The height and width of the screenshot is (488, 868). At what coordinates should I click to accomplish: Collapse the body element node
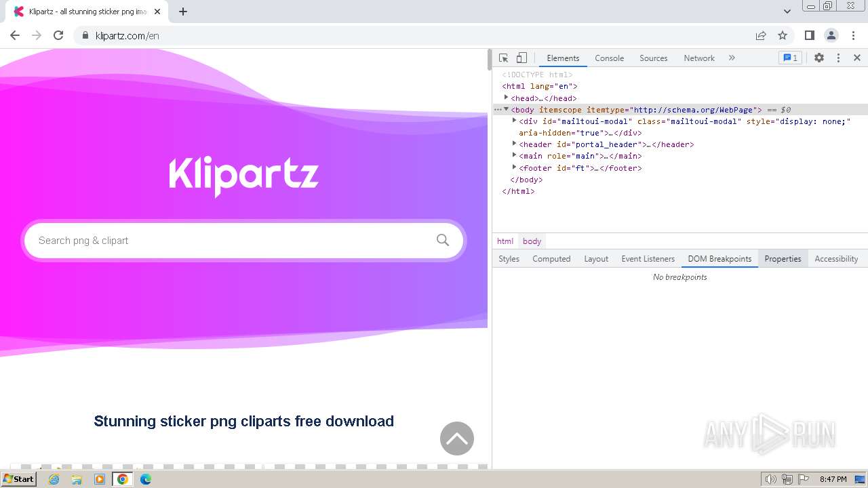(506, 109)
